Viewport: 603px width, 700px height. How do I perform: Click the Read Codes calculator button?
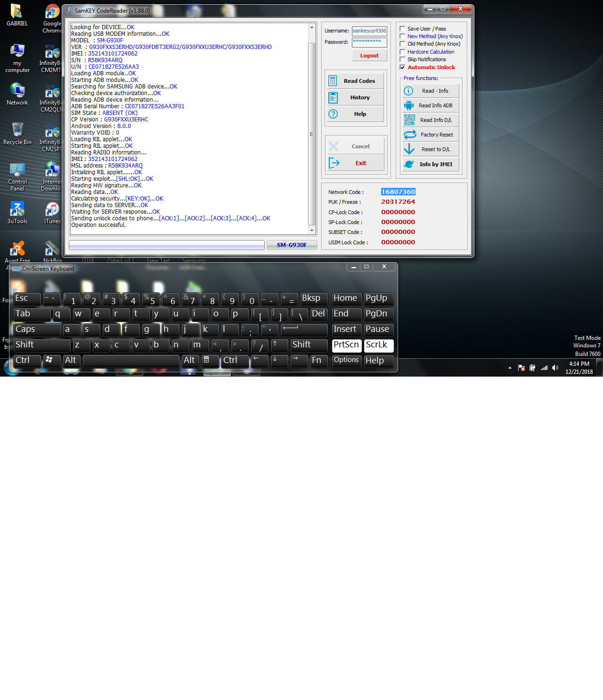pyautogui.click(x=356, y=81)
